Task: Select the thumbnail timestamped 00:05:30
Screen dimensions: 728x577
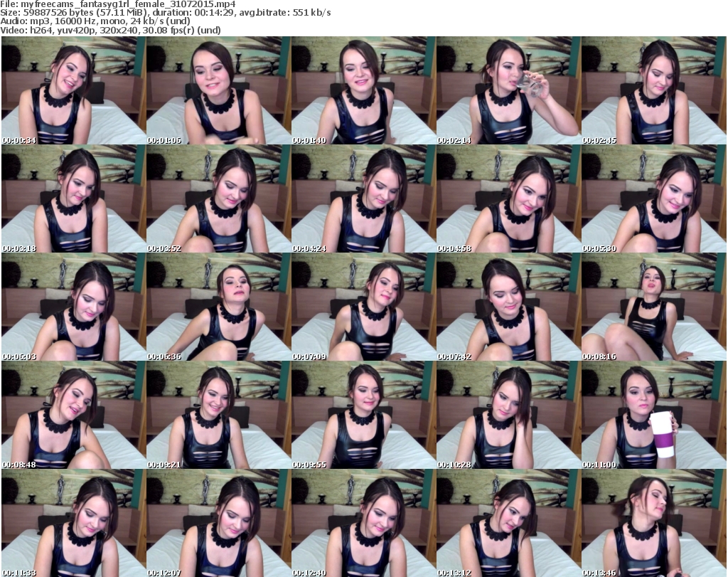Action: pos(654,198)
